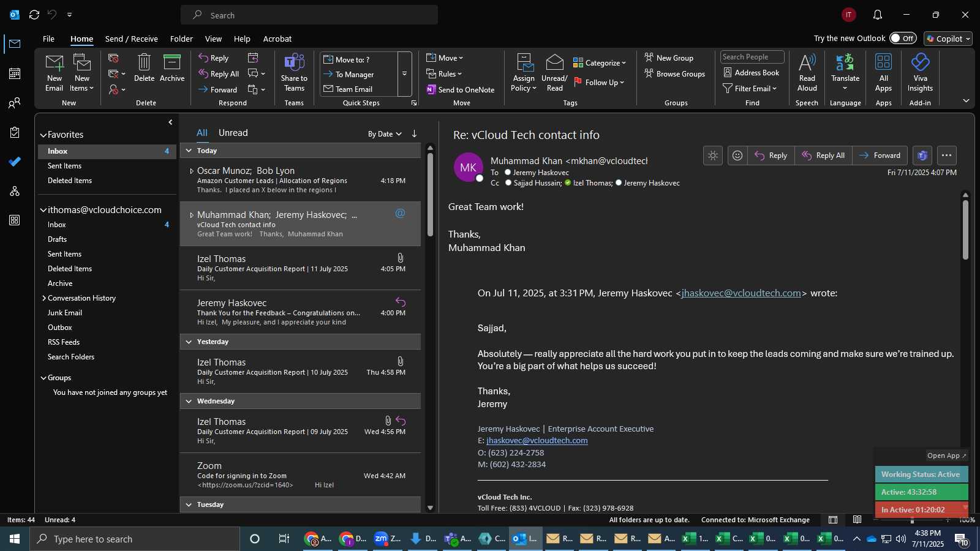Open the Follow Up dropdown
The height and width of the screenshot is (551, 980).
(599, 82)
